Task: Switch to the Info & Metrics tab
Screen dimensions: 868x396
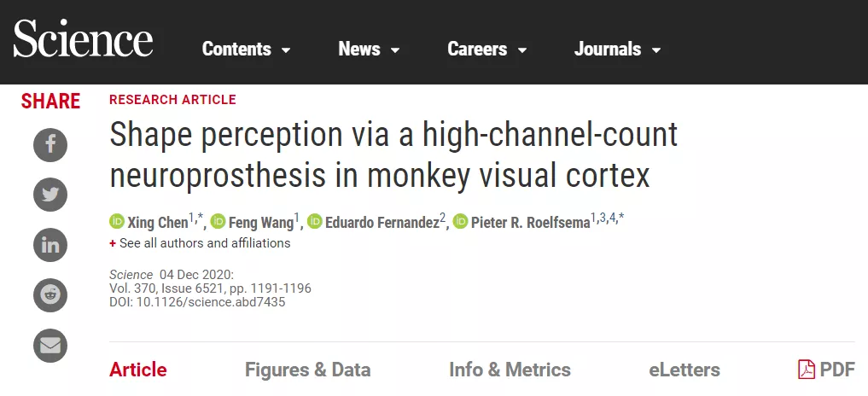Action: (x=510, y=370)
